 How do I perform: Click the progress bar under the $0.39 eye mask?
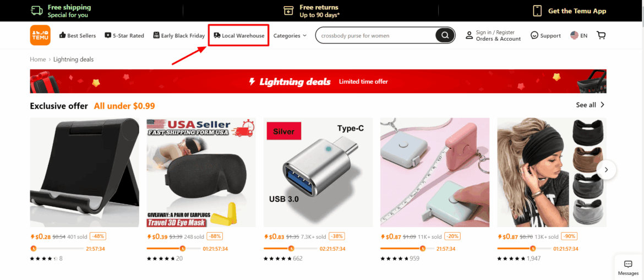click(x=173, y=249)
